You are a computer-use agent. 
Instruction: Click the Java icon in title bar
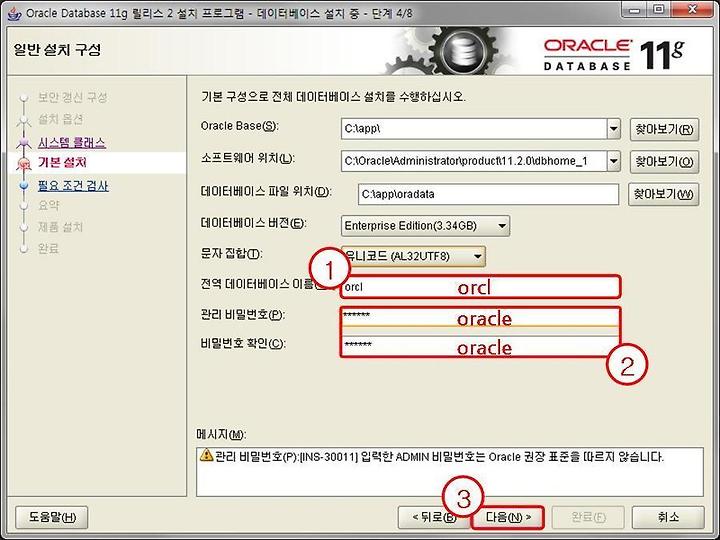[x=14, y=13]
